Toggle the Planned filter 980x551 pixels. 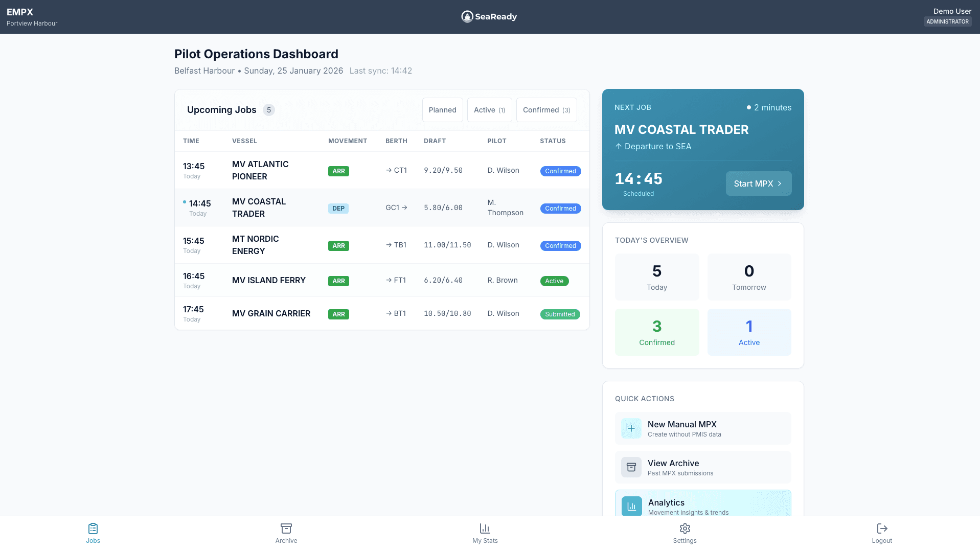click(442, 109)
